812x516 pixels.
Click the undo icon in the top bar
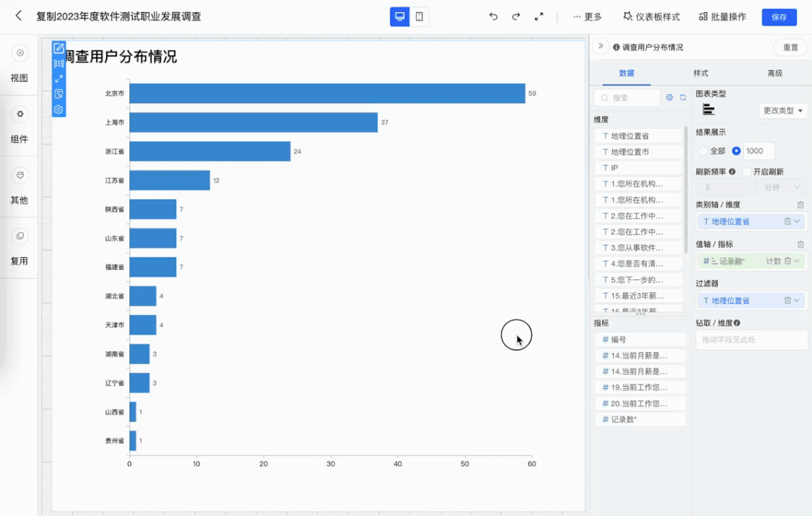[495, 17]
